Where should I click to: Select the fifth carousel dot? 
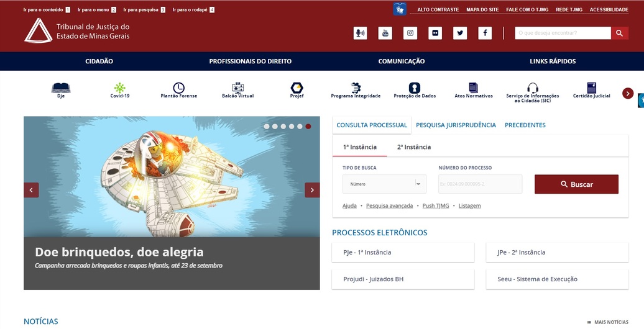pyautogui.click(x=300, y=127)
